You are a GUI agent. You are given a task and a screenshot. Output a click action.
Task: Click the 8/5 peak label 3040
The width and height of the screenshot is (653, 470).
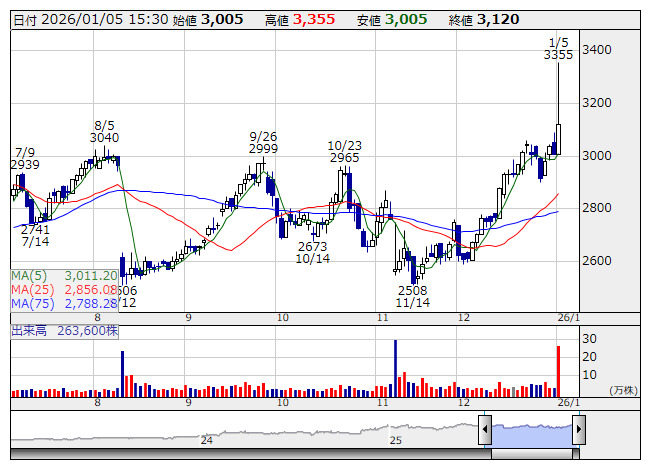pos(104,138)
